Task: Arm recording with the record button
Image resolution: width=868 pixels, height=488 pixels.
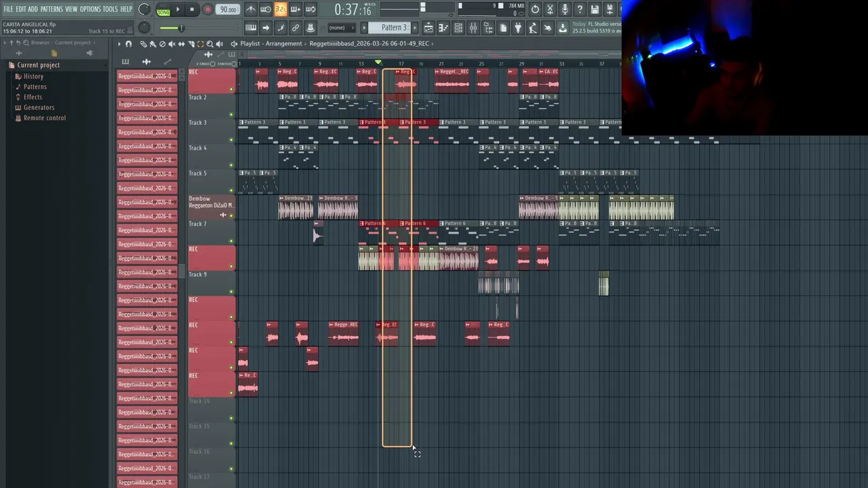Action: point(208,9)
